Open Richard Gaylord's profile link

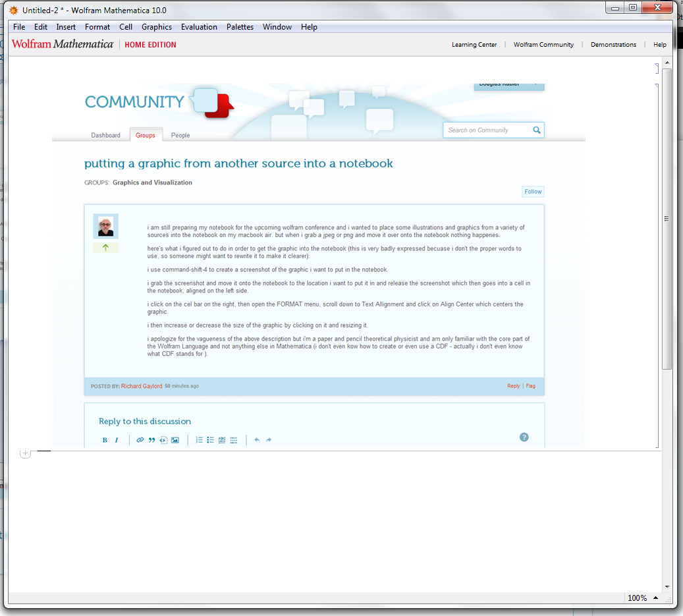pos(142,386)
